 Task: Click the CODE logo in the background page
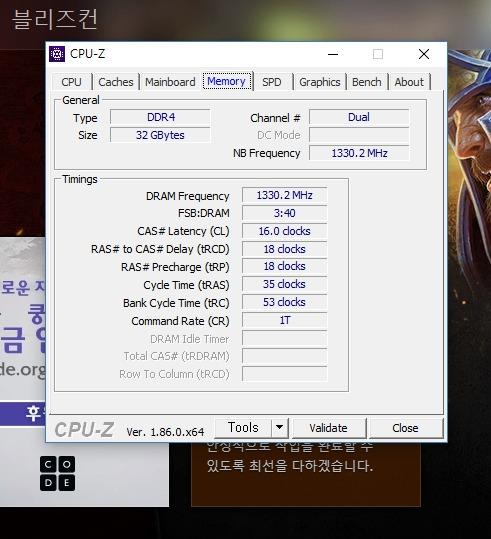point(57,473)
